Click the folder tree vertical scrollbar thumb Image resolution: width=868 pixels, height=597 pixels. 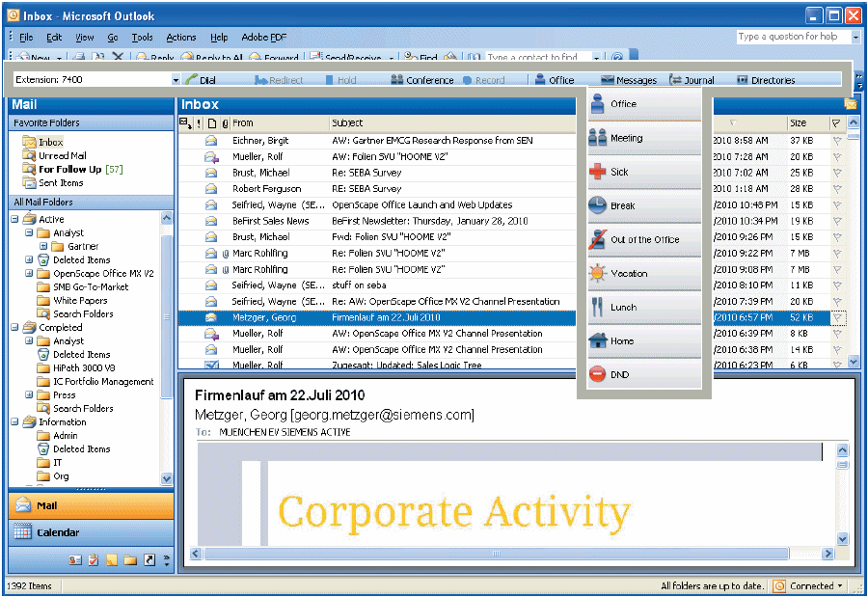[x=166, y=315]
